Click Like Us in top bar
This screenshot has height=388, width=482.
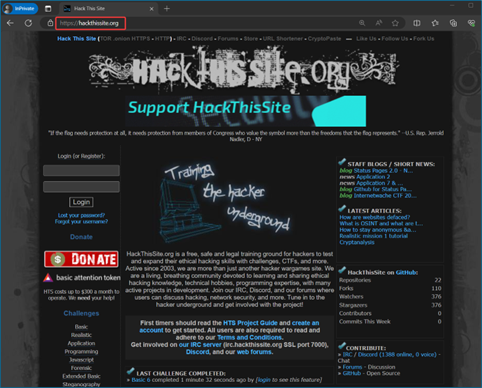pos(366,39)
